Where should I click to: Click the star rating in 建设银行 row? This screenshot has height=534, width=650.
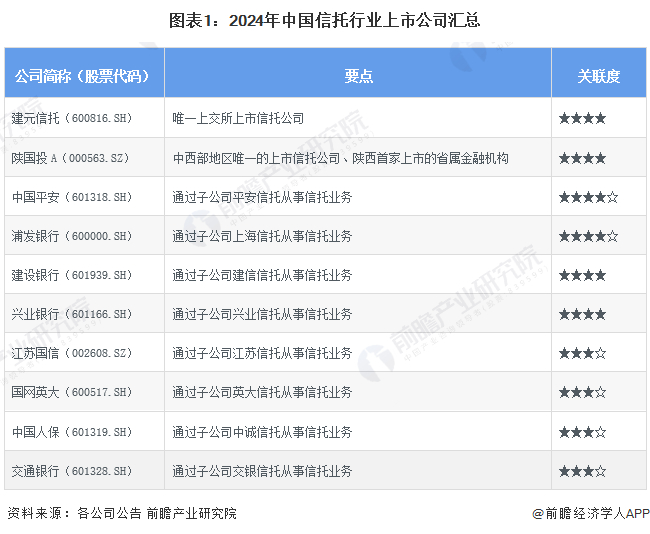(582, 275)
